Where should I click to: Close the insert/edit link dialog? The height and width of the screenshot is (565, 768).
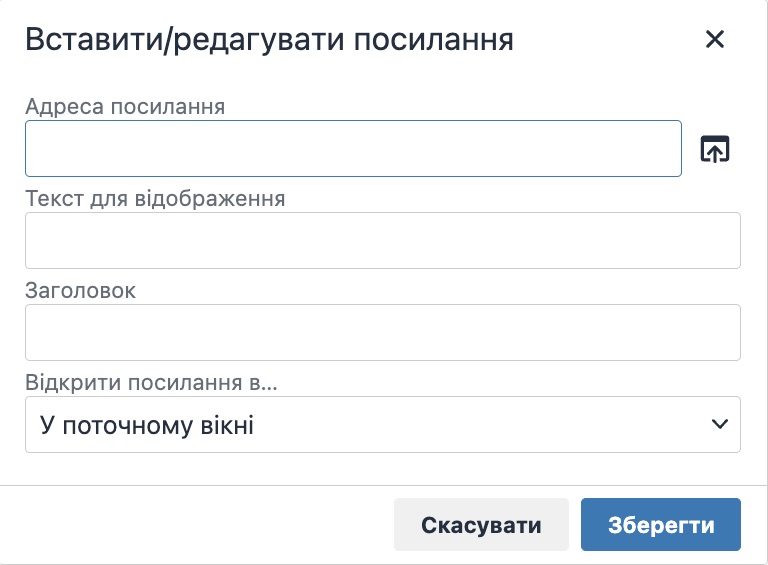coord(714,40)
